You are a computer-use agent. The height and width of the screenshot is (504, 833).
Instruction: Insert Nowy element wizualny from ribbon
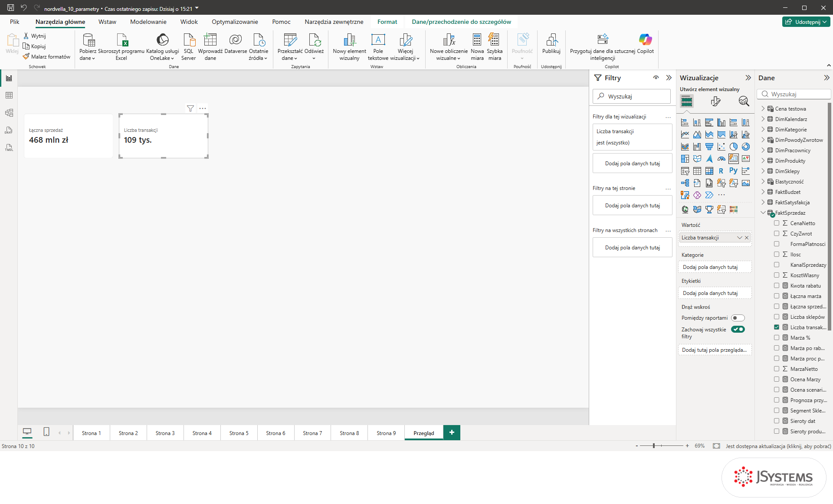[x=349, y=47]
